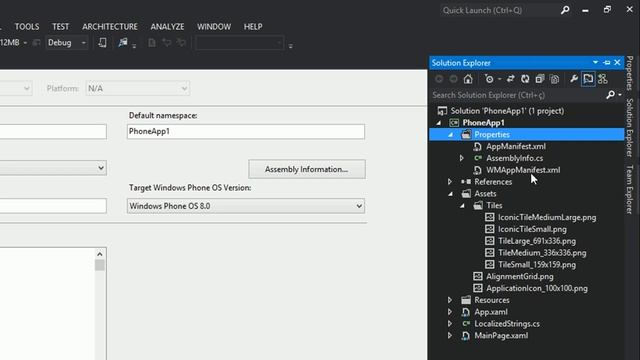640x360 pixels.
Task: Open the Solution Explorer search options dropdown arrow
Action: [x=620, y=95]
